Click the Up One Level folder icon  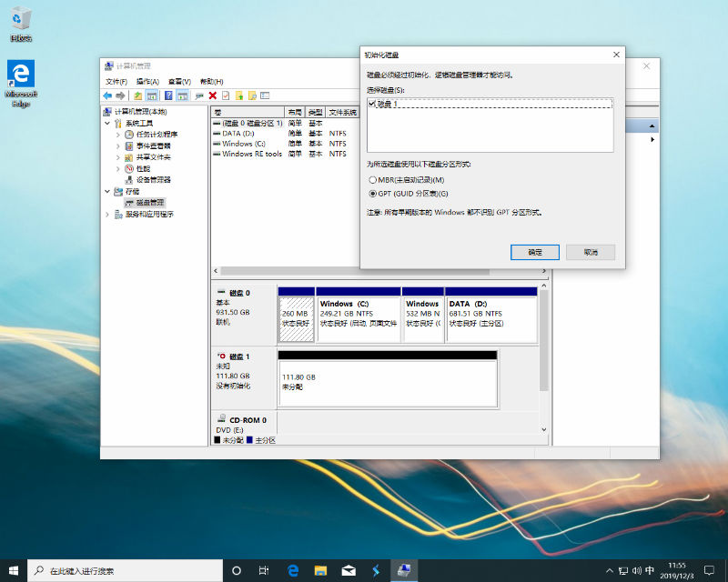pyautogui.click(x=138, y=95)
